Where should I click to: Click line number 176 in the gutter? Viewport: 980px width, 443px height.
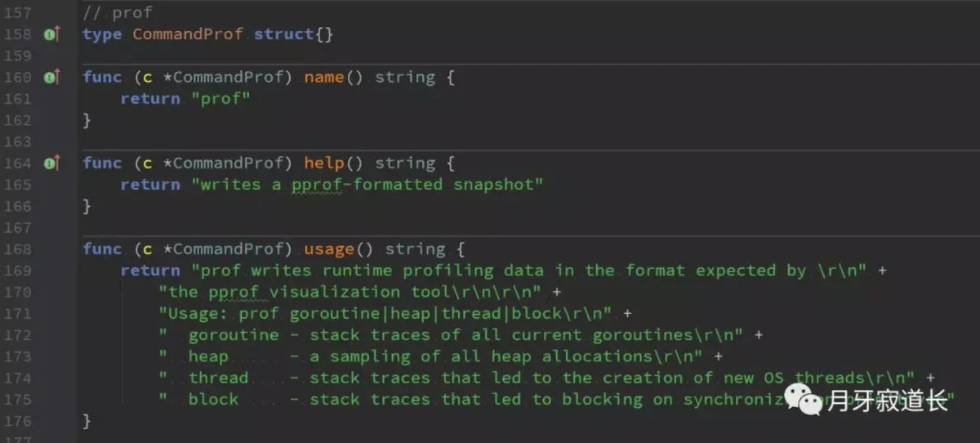click(18, 421)
